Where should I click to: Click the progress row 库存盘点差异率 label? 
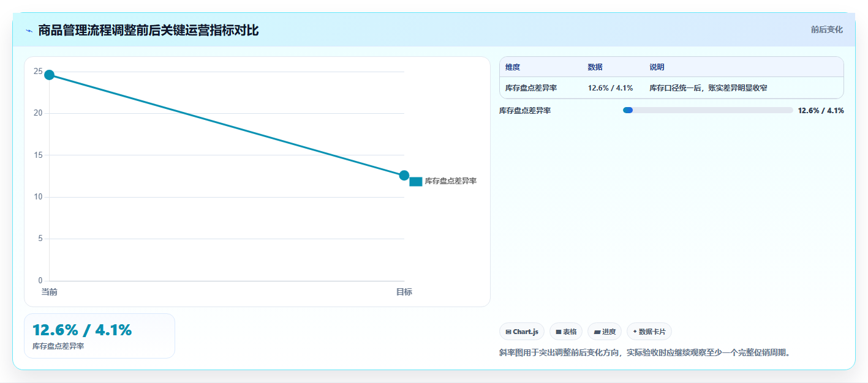point(525,111)
